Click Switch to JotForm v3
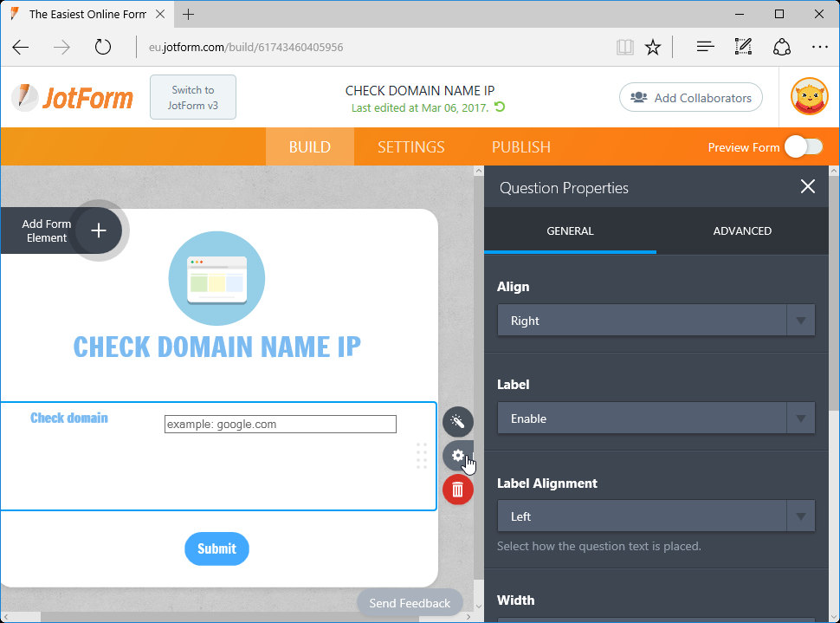Screen dimensions: 840x623 [192, 97]
